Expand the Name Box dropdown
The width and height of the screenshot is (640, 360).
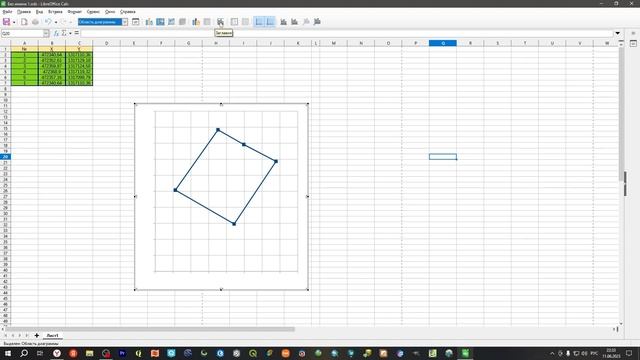46,33
